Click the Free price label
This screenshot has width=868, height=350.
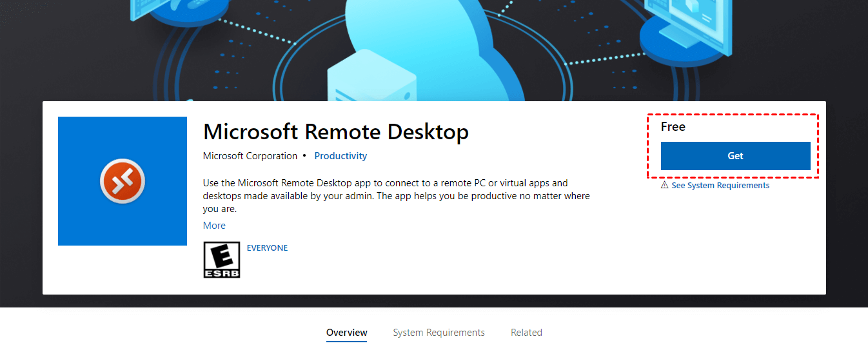[673, 127]
